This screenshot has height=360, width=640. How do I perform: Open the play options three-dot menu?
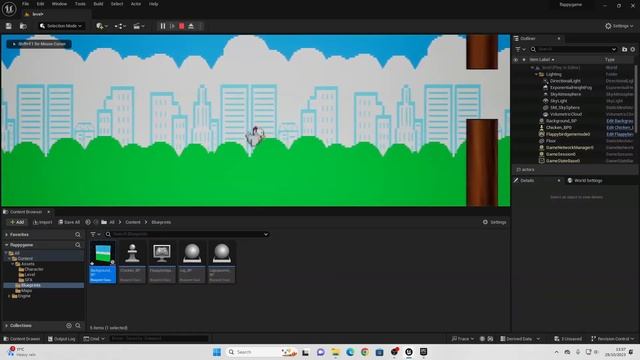pyautogui.click(x=200, y=26)
